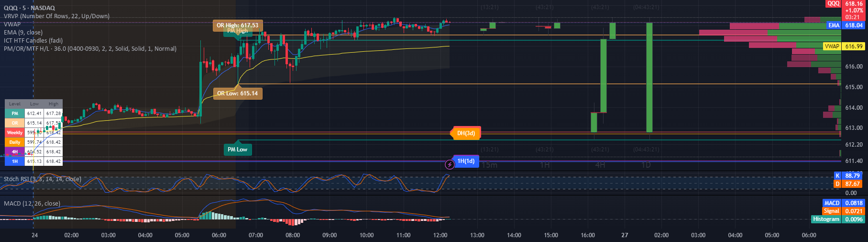Click the OR High: 617.53 chart label
868x242 pixels.
click(237, 25)
